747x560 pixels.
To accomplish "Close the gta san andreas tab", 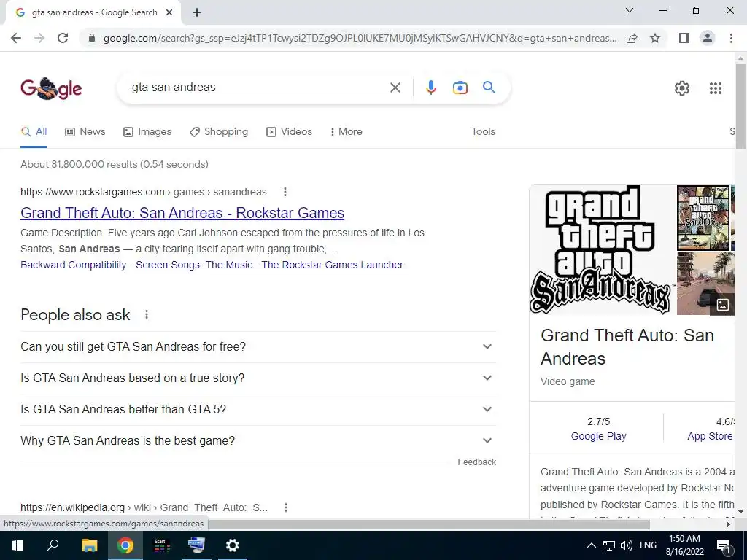I will point(169,12).
